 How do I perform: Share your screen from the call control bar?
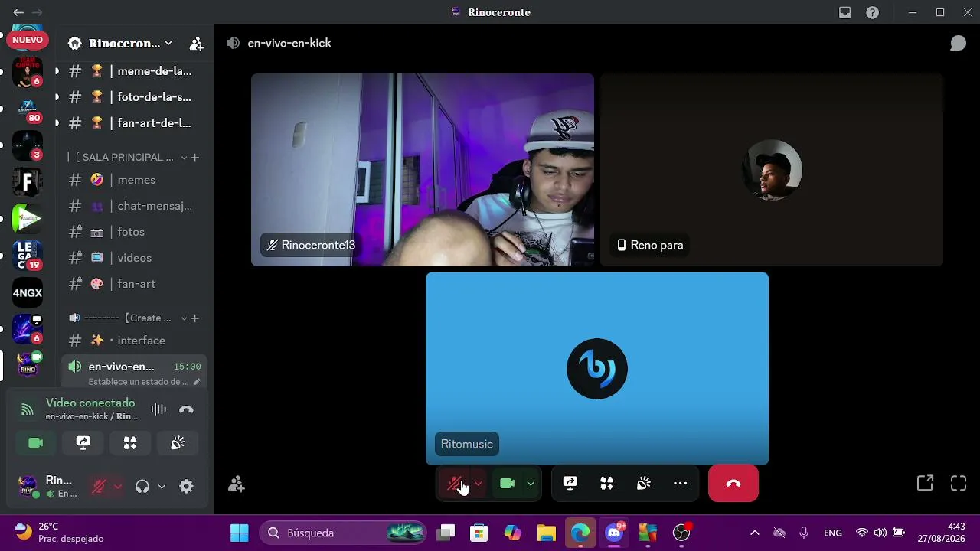(x=570, y=484)
